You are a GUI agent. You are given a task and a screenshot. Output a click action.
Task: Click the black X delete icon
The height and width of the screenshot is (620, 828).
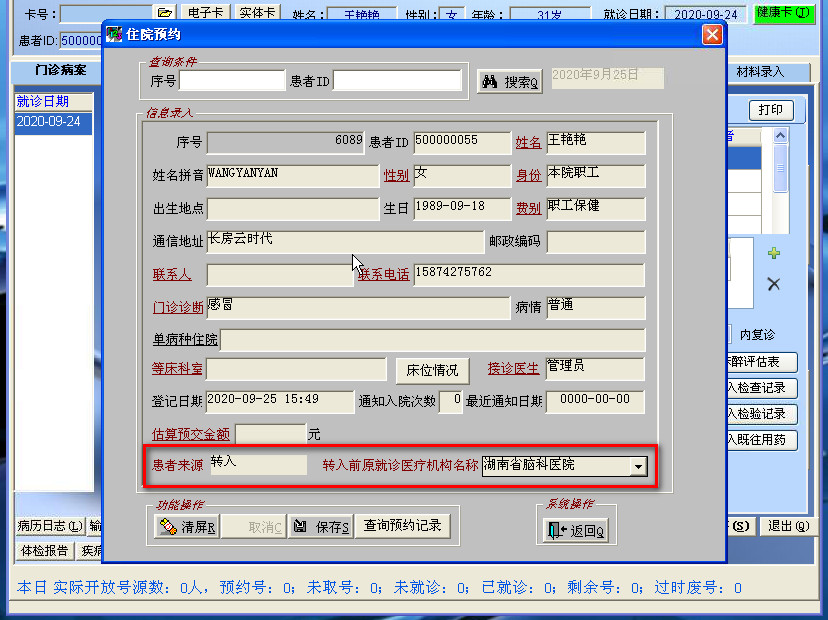[x=773, y=284]
